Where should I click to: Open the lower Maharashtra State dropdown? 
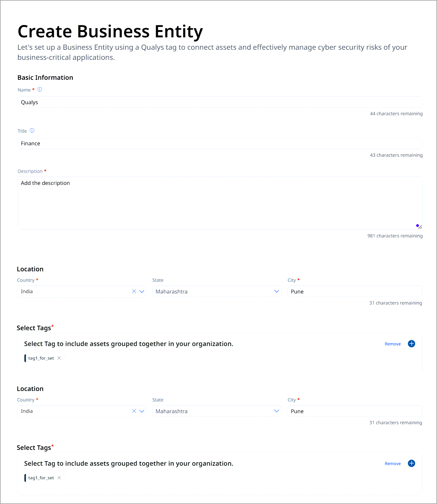click(217, 411)
